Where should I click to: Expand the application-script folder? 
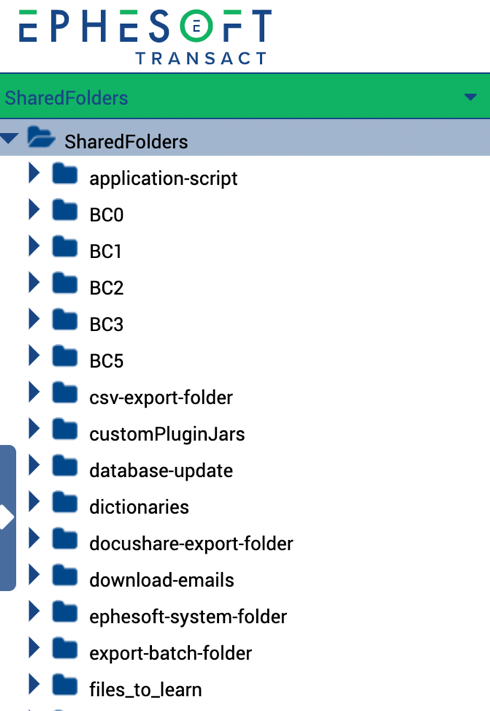tap(34, 173)
